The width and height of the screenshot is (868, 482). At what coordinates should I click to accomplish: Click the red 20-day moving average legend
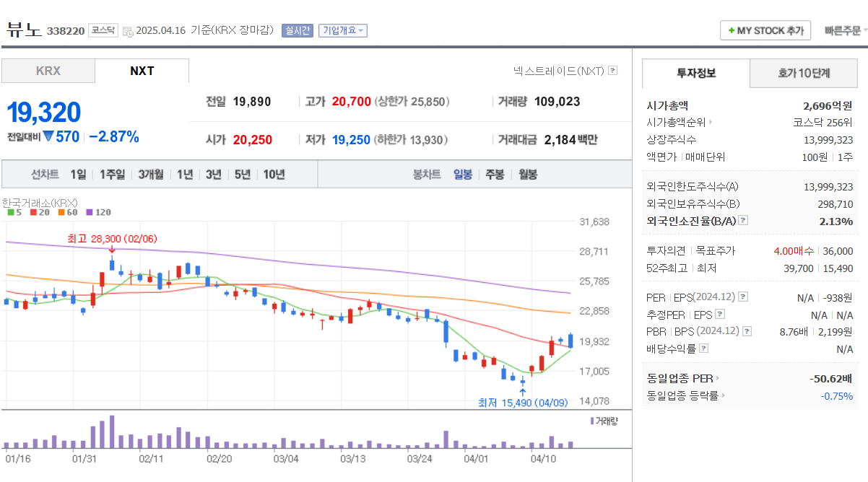coord(39,212)
